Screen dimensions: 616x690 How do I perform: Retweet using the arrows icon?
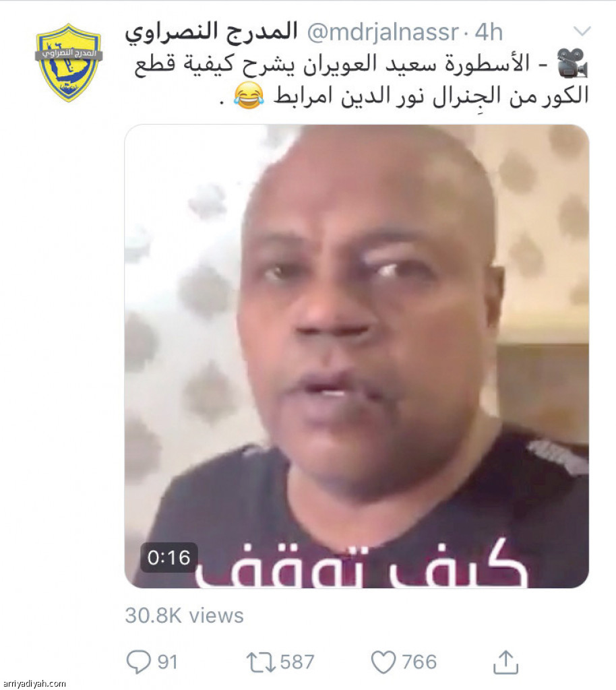click(x=261, y=662)
